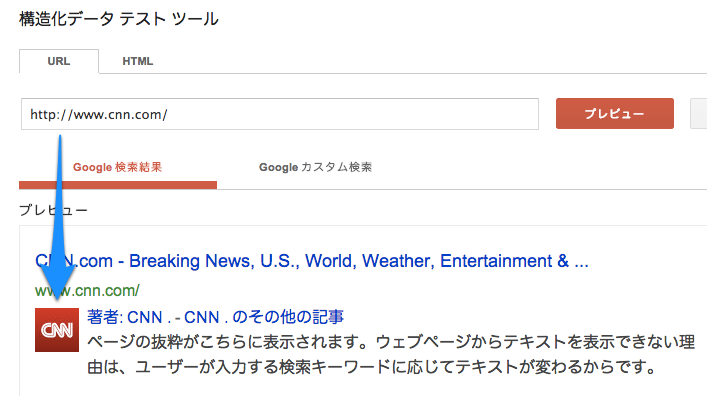Click the 構造化データ テスト ツール page heading
This screenshot has height=396, width=707.
coord(119,19)
